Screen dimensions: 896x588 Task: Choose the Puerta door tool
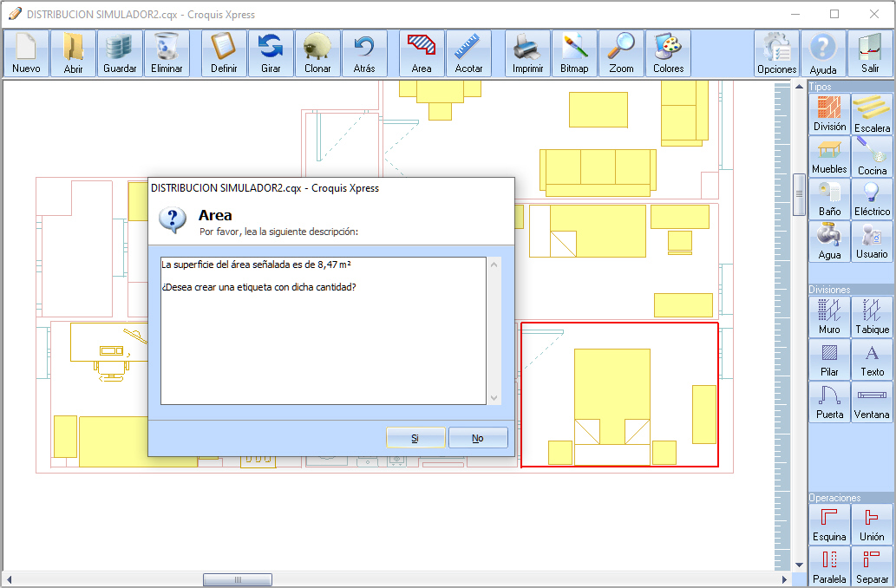click(829, 401)
